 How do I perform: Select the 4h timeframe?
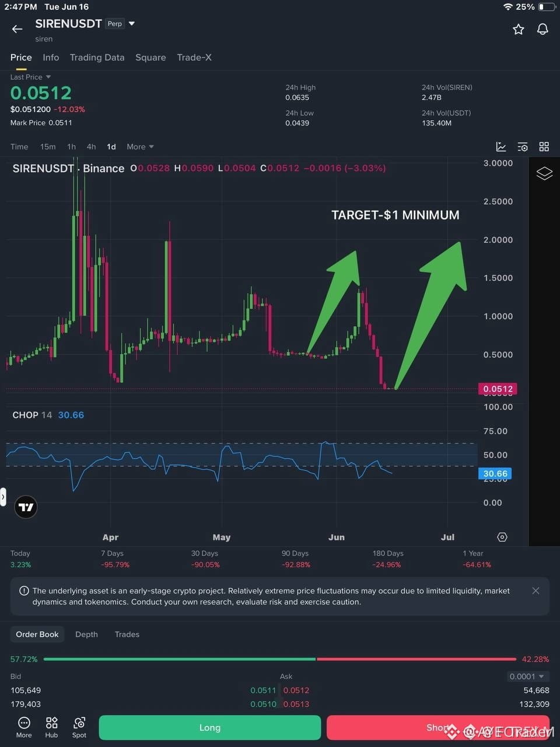point(91,146)
